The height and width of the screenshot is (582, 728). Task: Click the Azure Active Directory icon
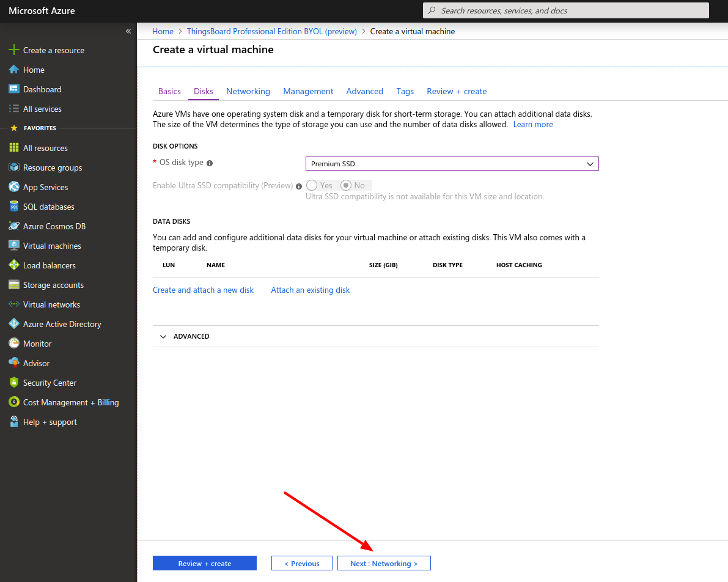pos(14,324)
